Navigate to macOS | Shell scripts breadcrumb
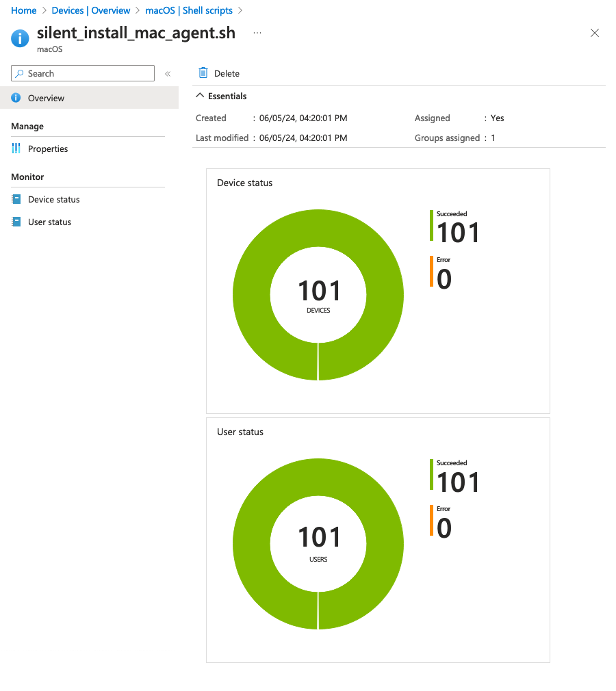 (189, 10)
